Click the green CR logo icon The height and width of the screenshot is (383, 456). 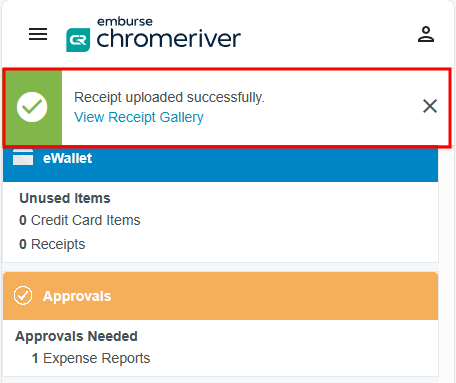(x=78, y=40)
